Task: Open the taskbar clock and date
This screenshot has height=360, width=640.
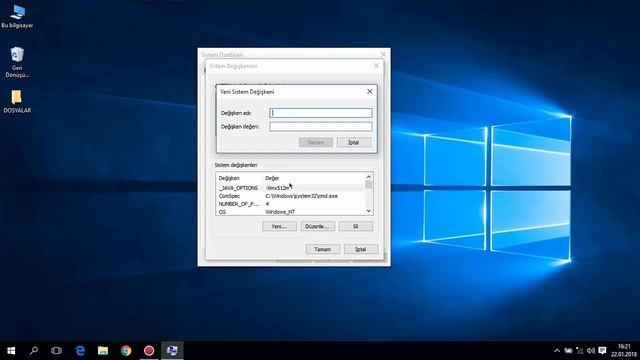Action: [x=624, y=351]
